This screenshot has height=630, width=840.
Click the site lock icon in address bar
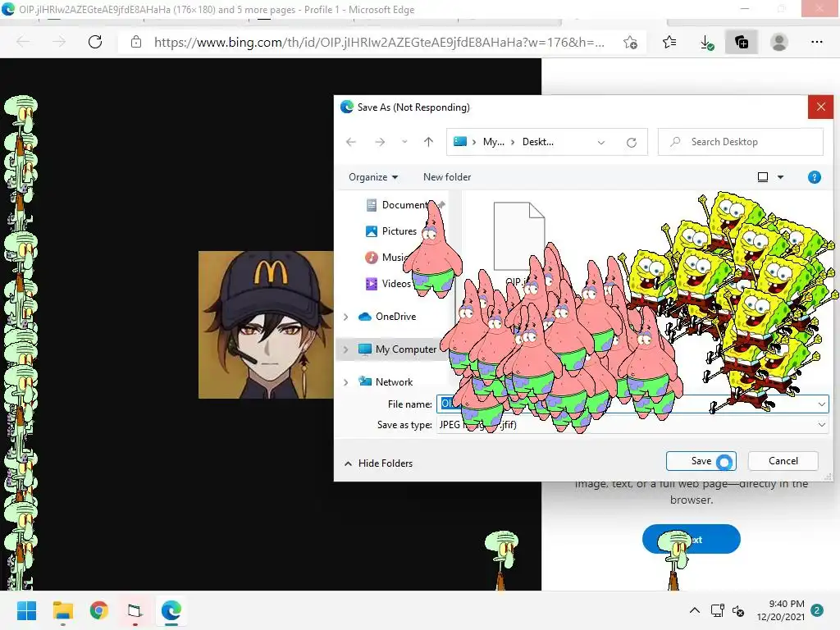click(x=136, y=42)
